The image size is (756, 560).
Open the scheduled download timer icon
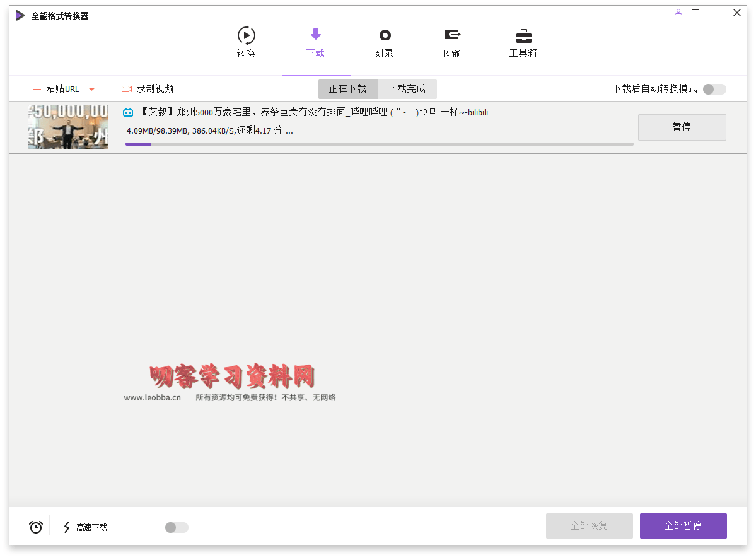pyautogui.click(x=35, y=526)
